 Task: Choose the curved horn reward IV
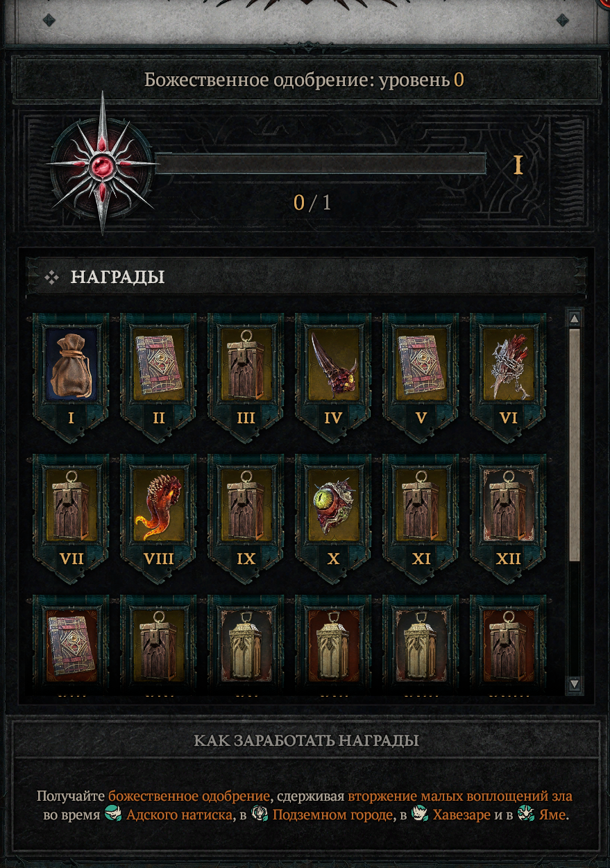pyautogui.click(x=333, y=375)
